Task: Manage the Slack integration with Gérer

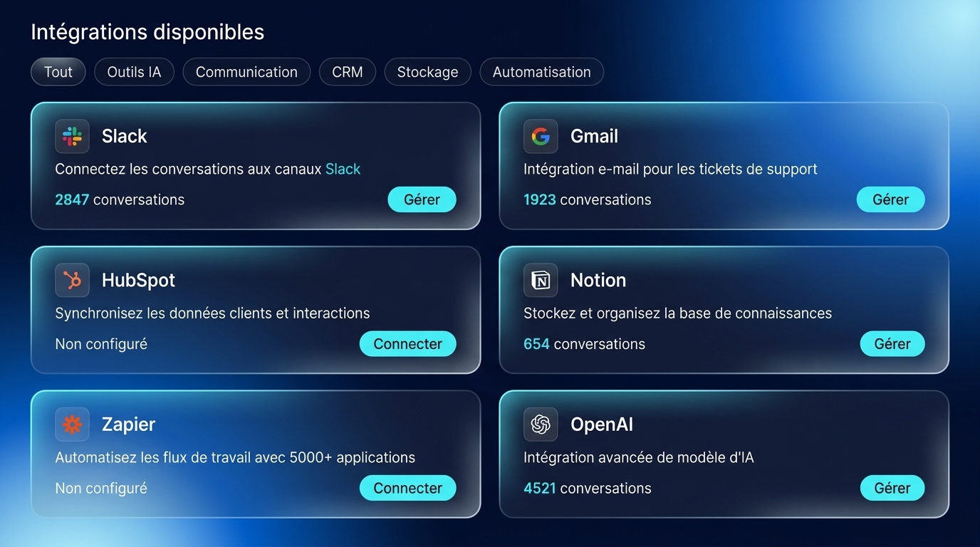Action: [422, 199]
